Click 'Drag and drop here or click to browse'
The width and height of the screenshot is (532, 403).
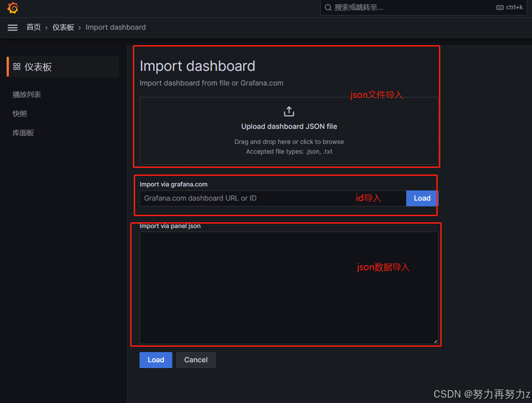[289, 142]
